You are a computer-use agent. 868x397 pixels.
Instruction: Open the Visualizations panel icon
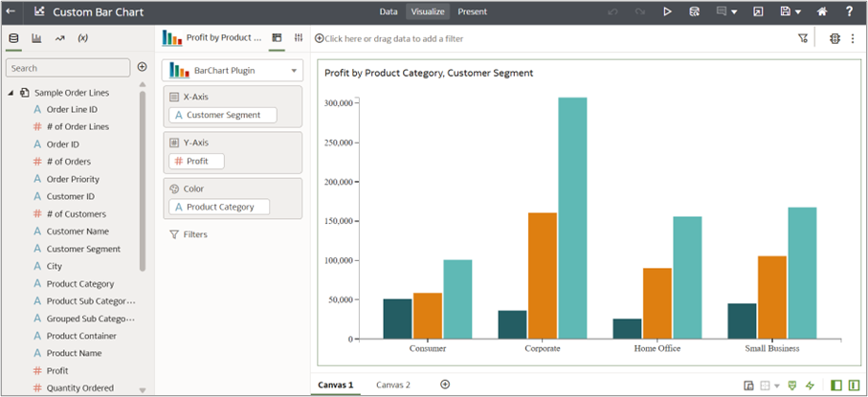(36, 38)
